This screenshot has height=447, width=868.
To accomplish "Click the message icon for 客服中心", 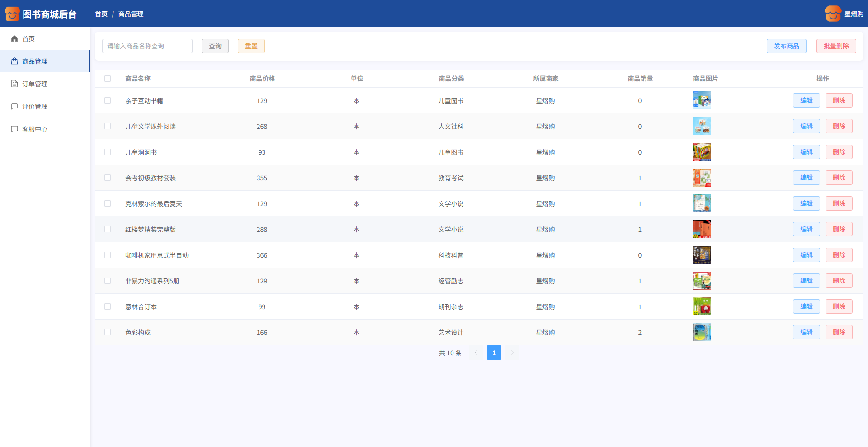I will pos(14,129).
